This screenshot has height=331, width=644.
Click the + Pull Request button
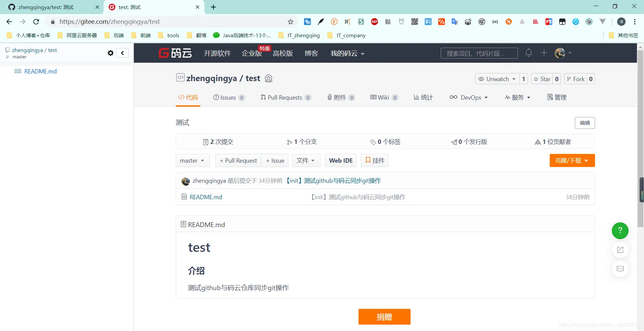pos(238,161)
